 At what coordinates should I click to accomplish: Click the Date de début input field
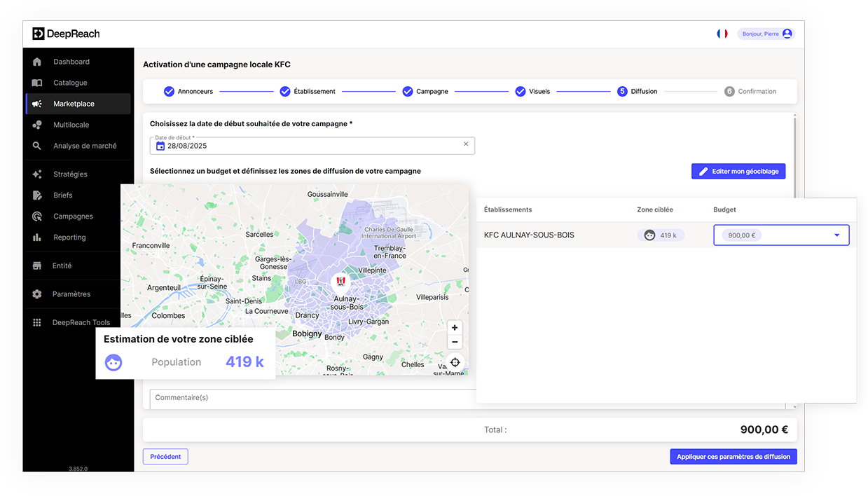pyautogui.click(x=312, y=146)
